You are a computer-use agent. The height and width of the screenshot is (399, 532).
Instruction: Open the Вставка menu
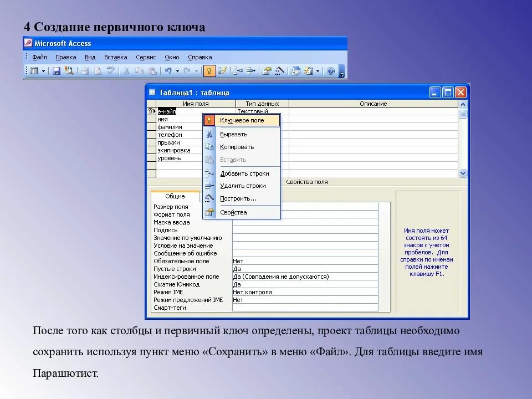pos(116,57)
